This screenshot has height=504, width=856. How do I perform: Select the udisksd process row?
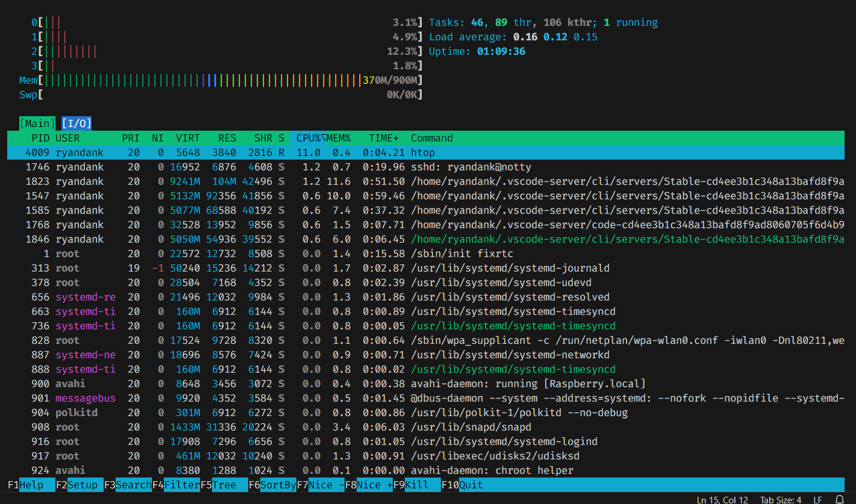point(426,456)
